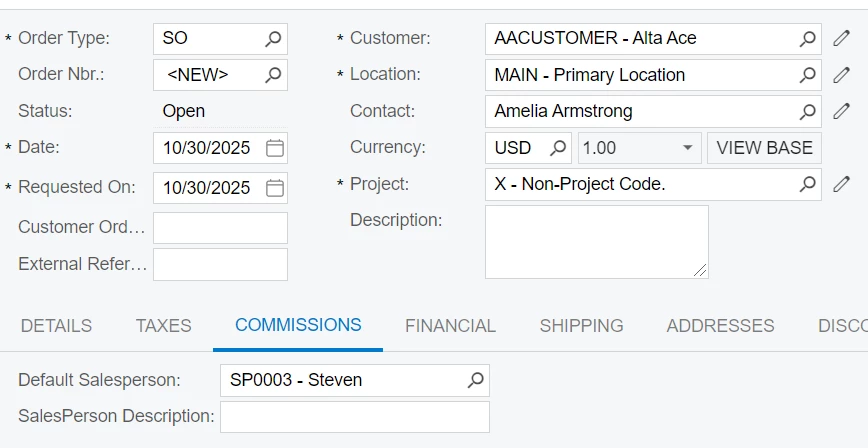Edit the contact Amelia Armstrong pencil icon
Screen dimensions: 868x448
coord(841,111)
